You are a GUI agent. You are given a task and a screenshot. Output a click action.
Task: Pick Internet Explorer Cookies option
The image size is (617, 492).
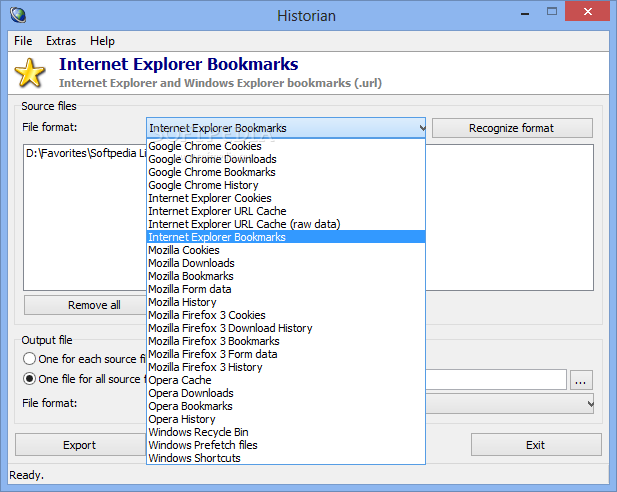tap(286, 198)
